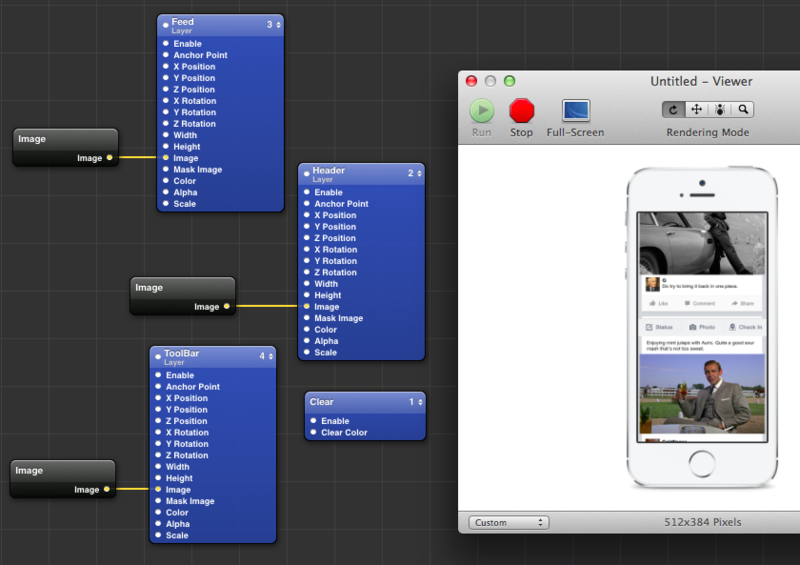Image resolution: width=800 pixels, height=565 pixels.
Task: Open the Custom size dropdown
Action: click(509, 523)
